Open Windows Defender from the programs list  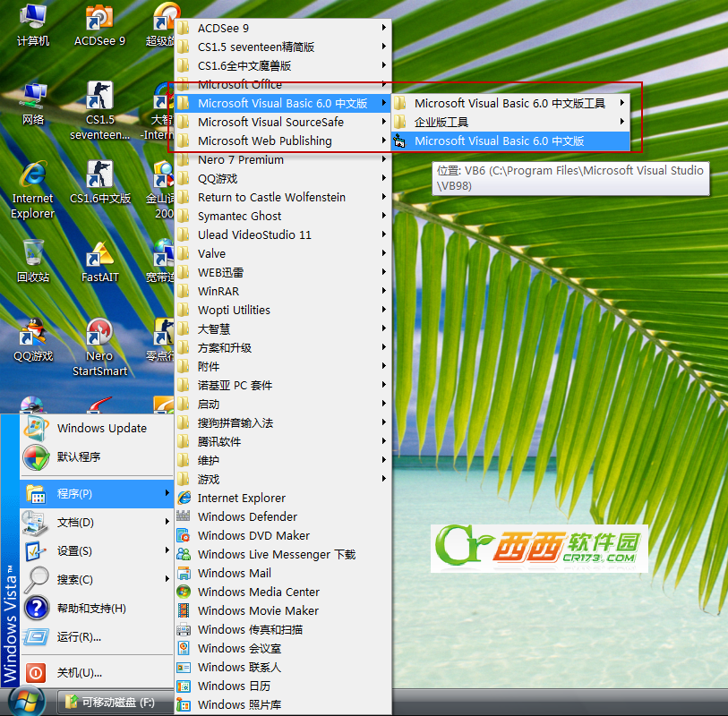[x=283, y=516]
